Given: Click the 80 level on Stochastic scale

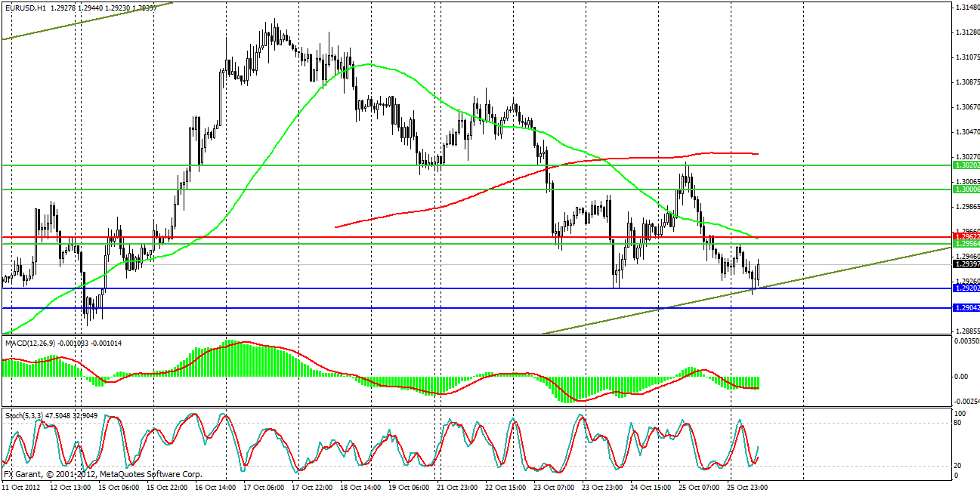Looking at the screenshot, I should [960, 424].
